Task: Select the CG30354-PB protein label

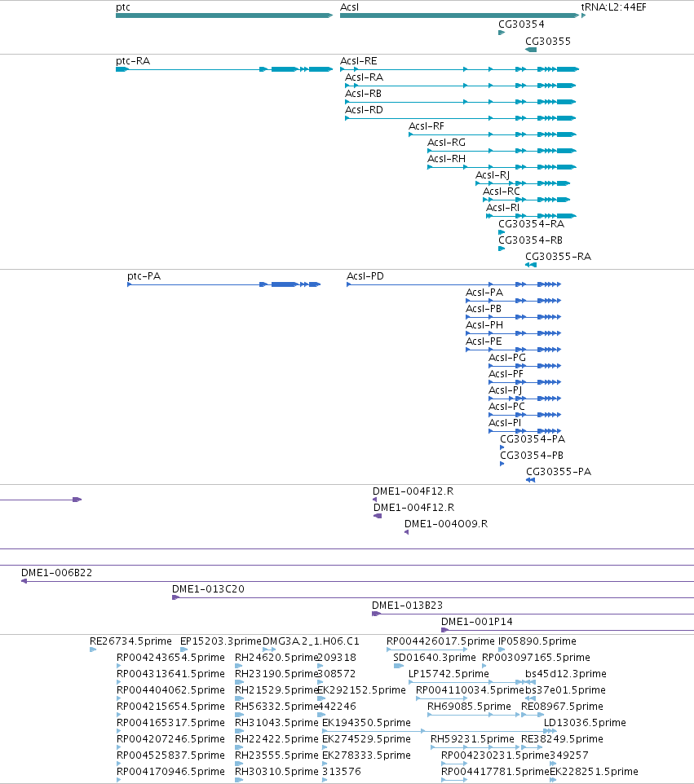Action: click(532, 455)
